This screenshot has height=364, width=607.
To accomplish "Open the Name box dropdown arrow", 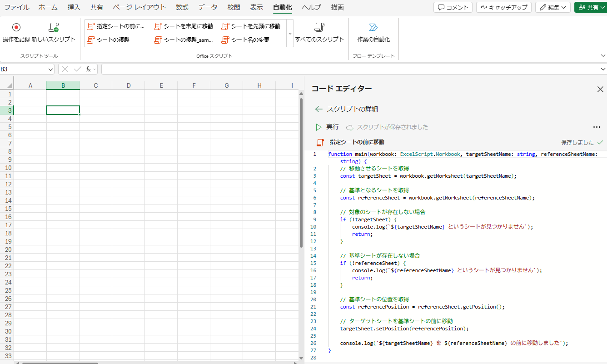I will point(50,69).
